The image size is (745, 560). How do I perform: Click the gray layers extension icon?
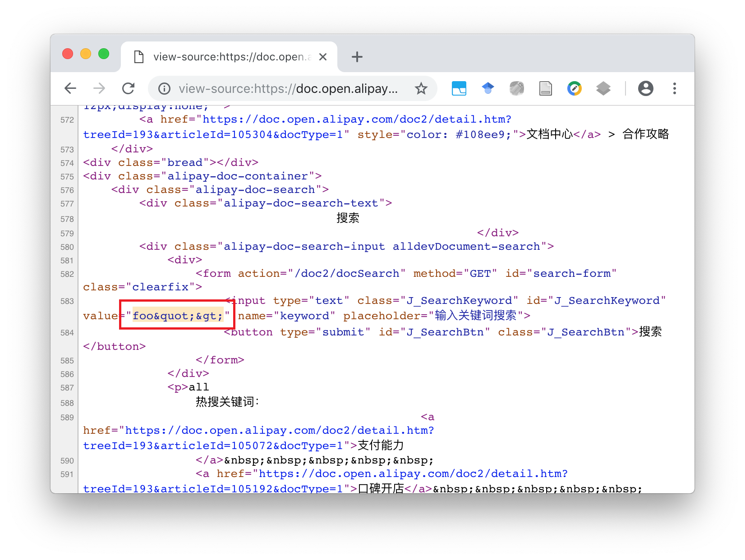[x=603, y=88]
